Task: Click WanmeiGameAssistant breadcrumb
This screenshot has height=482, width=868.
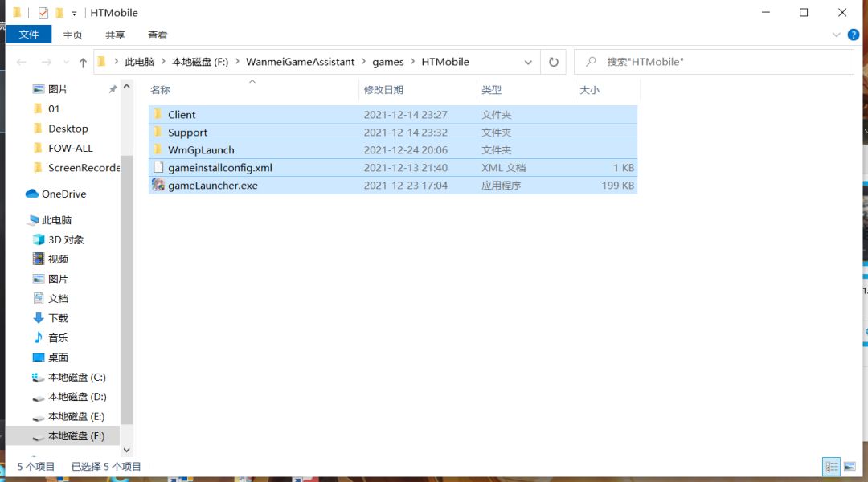Action: coord(300,62)
